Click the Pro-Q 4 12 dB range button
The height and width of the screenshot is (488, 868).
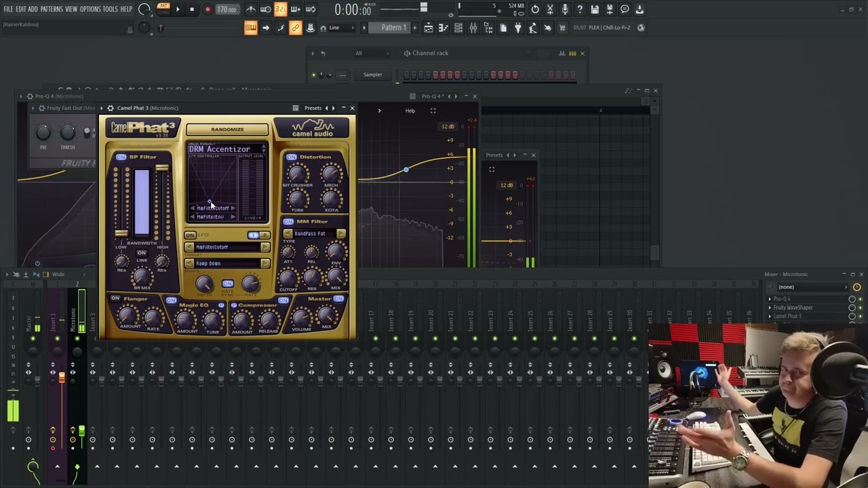click(x=448, y=127)
